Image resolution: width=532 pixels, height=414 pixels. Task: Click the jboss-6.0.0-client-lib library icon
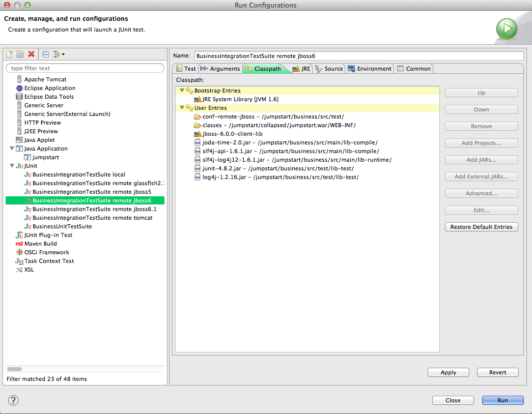[x=198, y=134]
